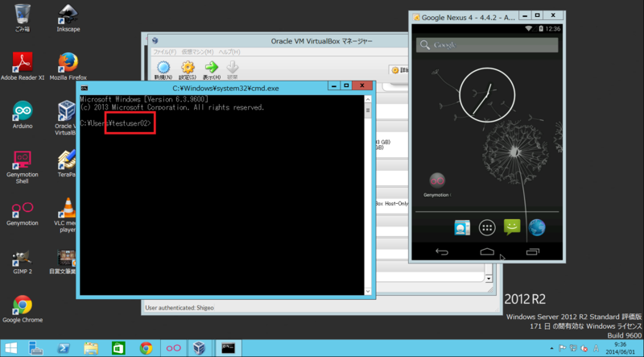Screen dimensions: 644x357
Task: Open Server Manager from taskbar
Action: pos(36,348)
